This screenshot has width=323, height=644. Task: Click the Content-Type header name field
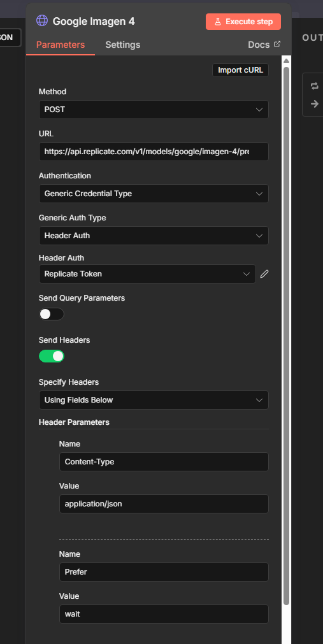click(164, 462)
